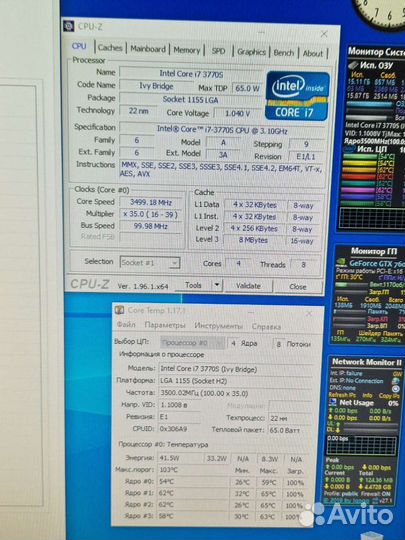Expand the Tools dropdown arrow in CPU-Z
405x540 pixels.
(217, 285)
